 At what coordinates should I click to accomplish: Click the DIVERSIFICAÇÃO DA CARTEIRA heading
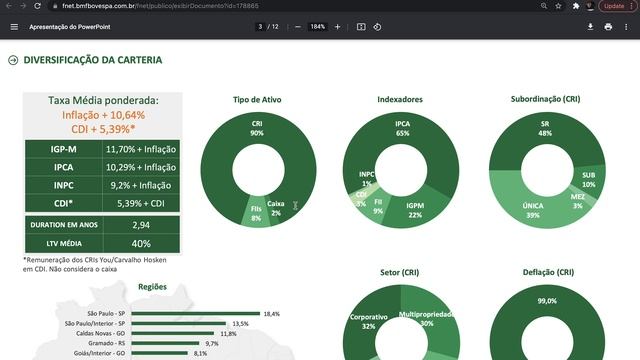93,60
